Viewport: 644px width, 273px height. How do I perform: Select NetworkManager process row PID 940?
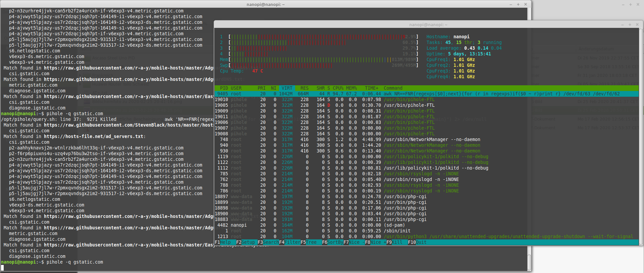tap(426, 145)
